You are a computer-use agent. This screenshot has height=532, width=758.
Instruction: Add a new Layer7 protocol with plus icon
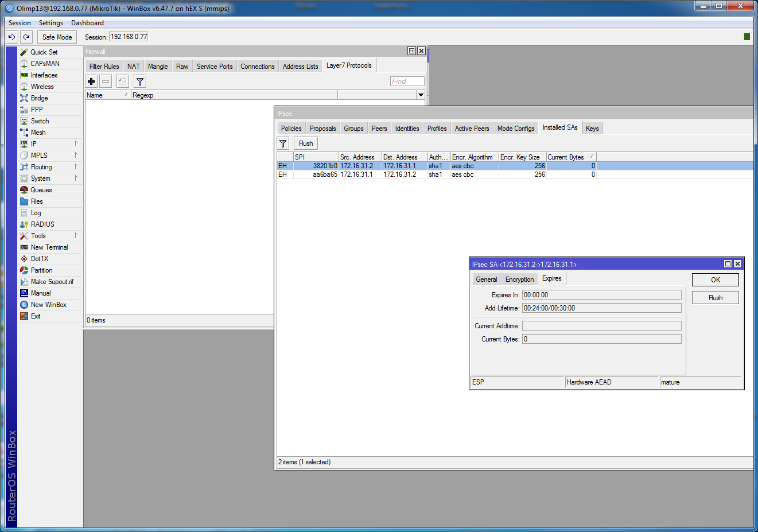pyautogui.click(x=91, y=81)
